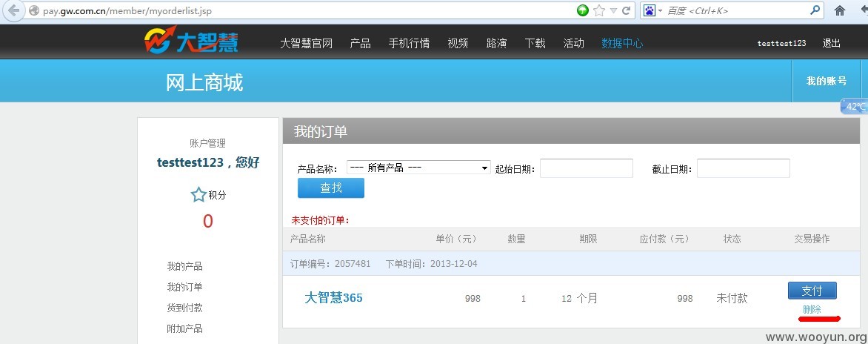Click the 应付款（元） column header
The image size is (868, 344).
(664, 239)
